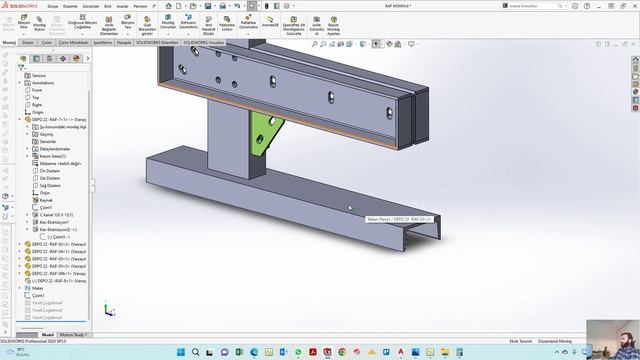Click the Save icon in the top toolbar

[x=208, y=6]
